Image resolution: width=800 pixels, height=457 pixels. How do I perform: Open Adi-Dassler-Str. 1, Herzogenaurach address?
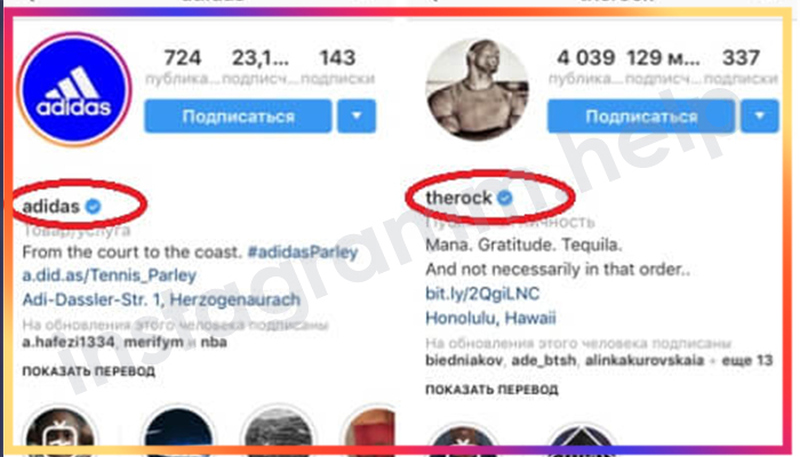point(161,299)
